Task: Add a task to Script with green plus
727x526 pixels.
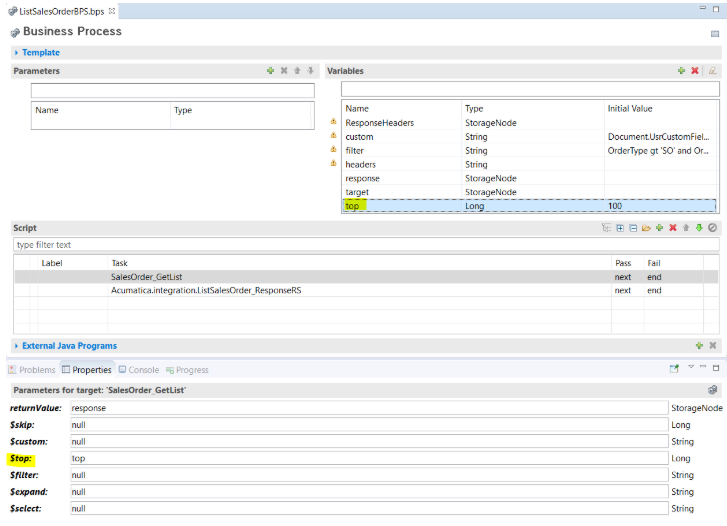Action: pos(659,228)
